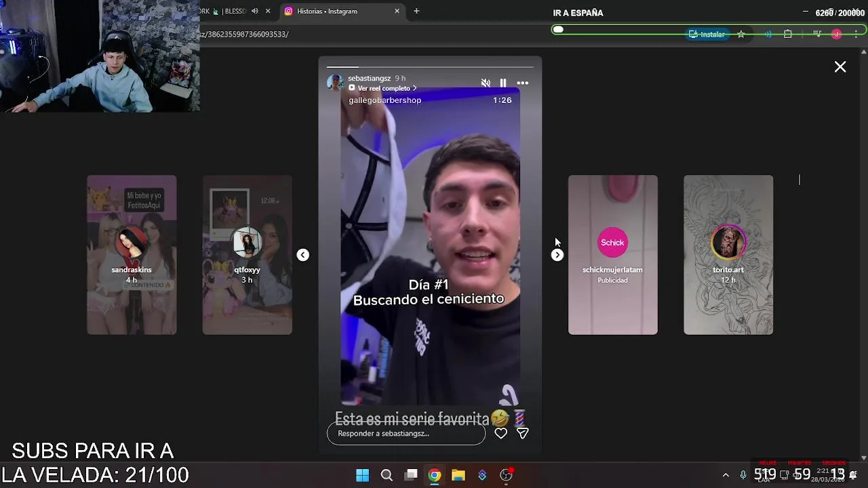Screen dimensions: 868x488
Task: Like the story with the heart icon
Action: [x=500, y=433]
